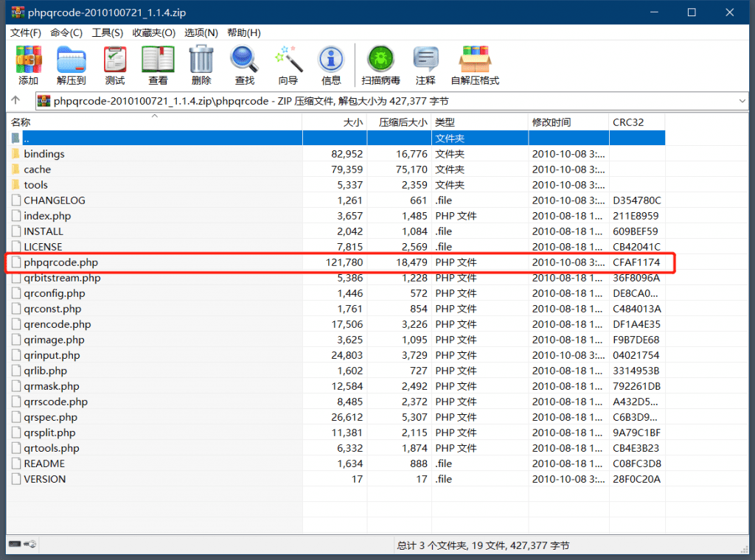Open the 文件(F) menu
755x560 pixels.
pos(26,32)
